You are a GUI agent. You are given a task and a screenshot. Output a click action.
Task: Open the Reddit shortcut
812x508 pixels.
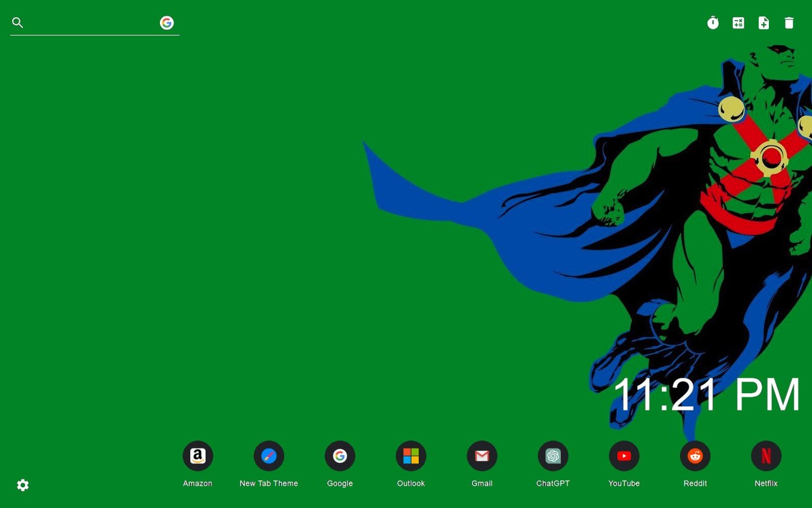click(695, 456)
